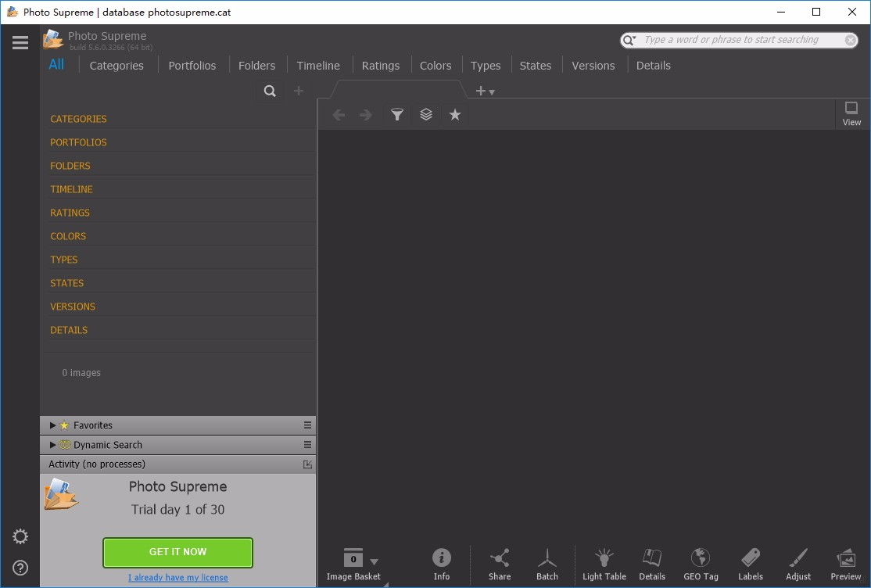Click the Photo Supreme logo icon
871x588 pixels.
(53, 40)
